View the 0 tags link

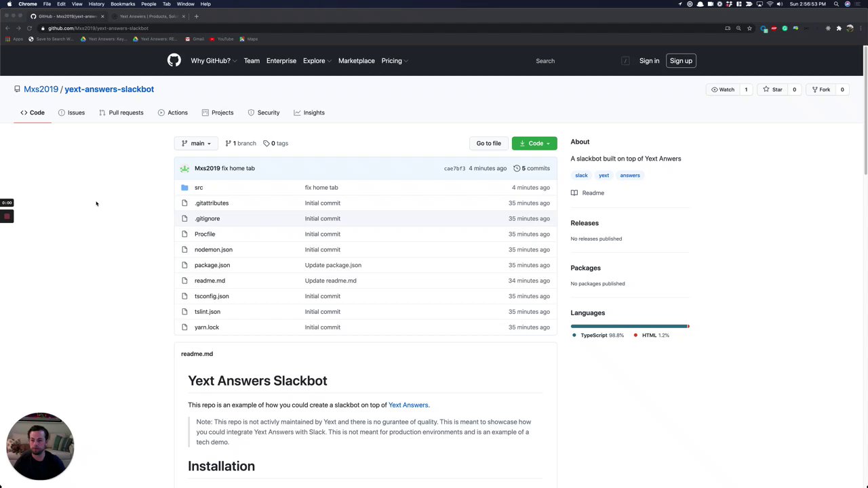[276, 144]
